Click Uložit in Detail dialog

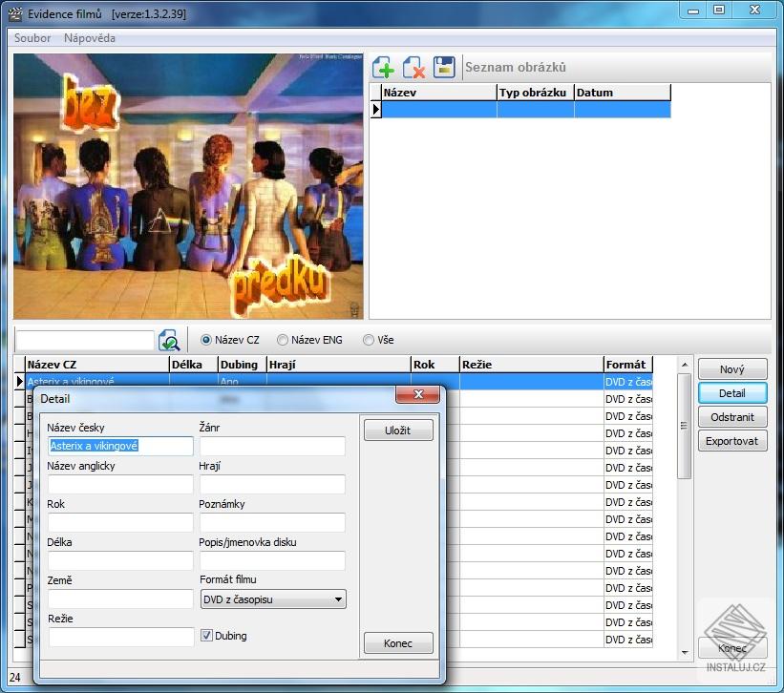tap(398, 430)
